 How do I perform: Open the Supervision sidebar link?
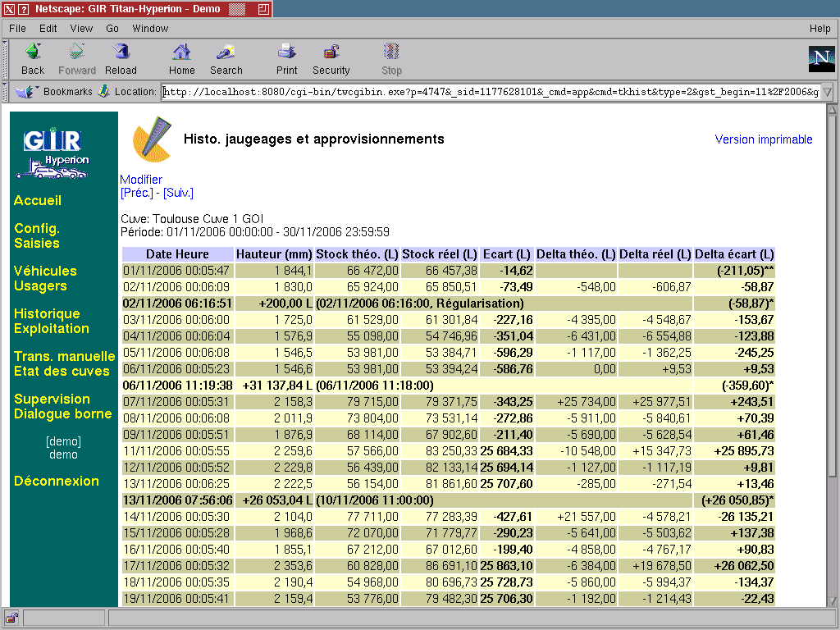pos(52,399)
